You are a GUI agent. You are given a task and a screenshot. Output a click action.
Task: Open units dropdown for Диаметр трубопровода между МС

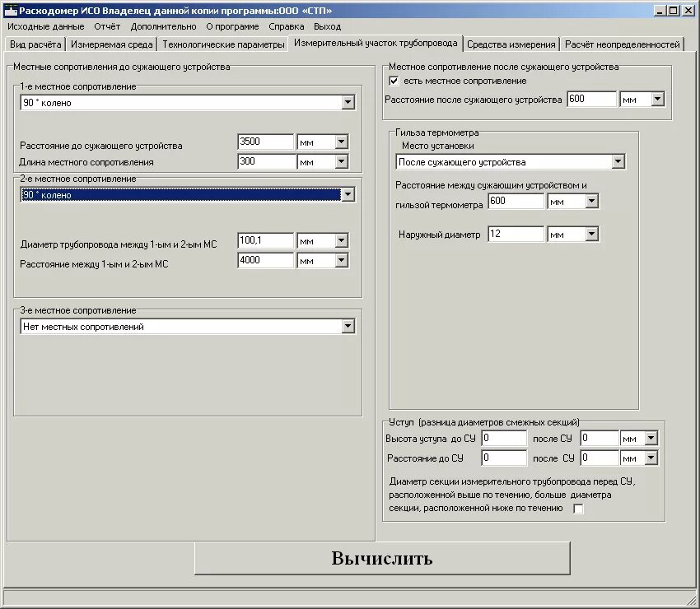(342, 241)
